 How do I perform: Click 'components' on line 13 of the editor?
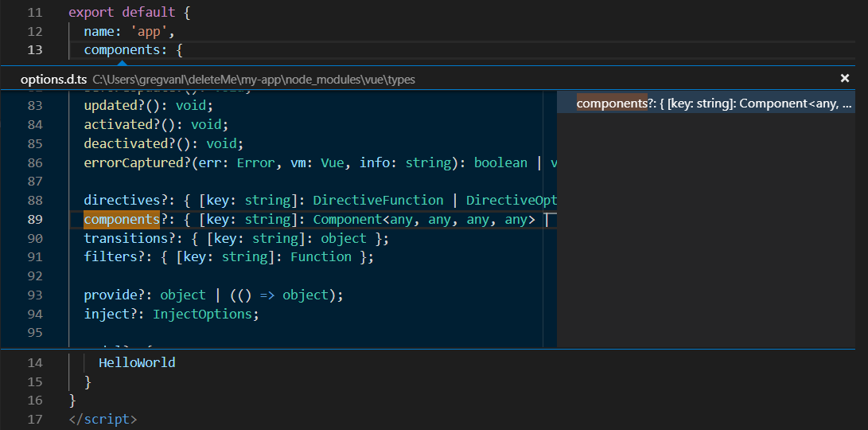[122, 50]
